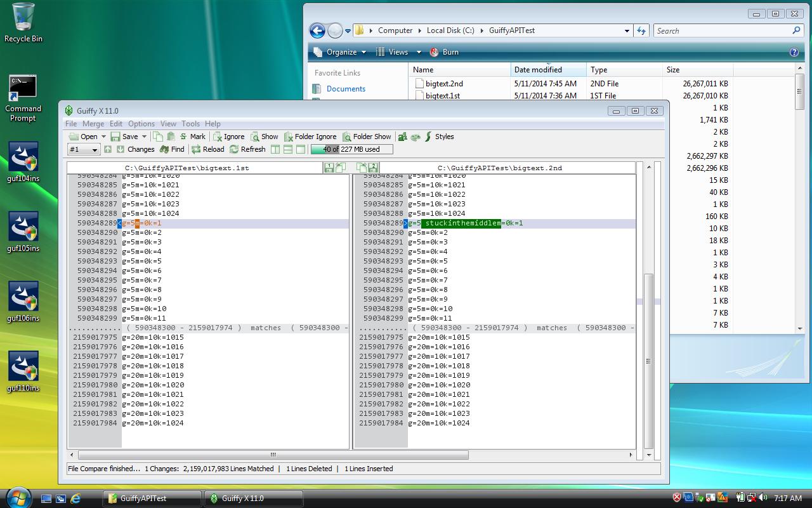Click the Explorer Help question mark icon
The height and width of the screenshot is (508, 812).
point(794,52)
